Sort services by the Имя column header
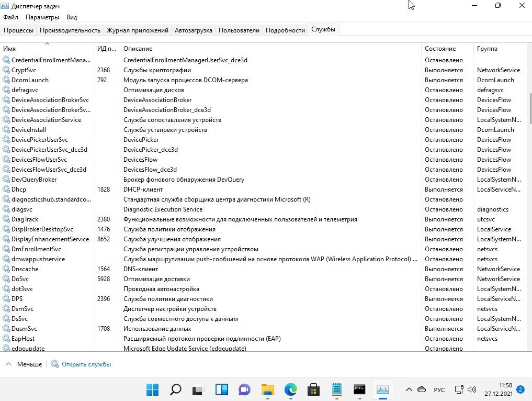Image resolution: width=532 pixels, height=401 pixels. click(x=47, y=49)
